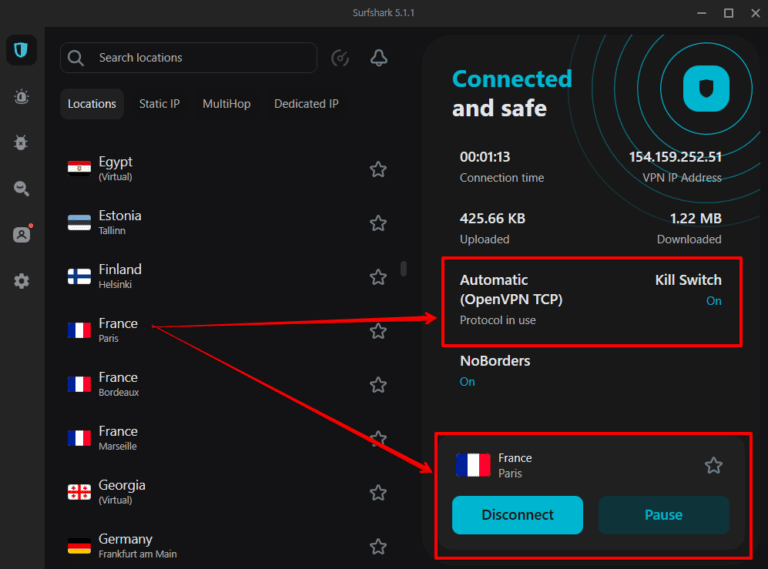768x569 pixels.
Task: Open the Settings gear in the sidebar
Action: (x=21, y=281)
